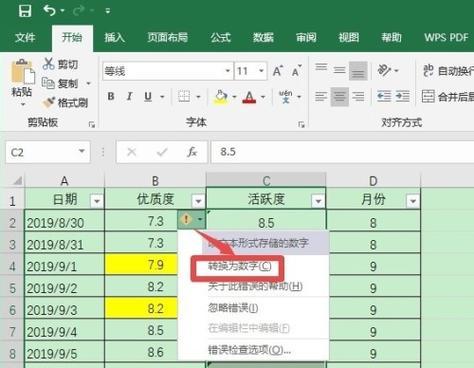This screenshot has width=474, height=368.
Task: Open the customize quick access toolbar arrow
Action: coord(108,11)
